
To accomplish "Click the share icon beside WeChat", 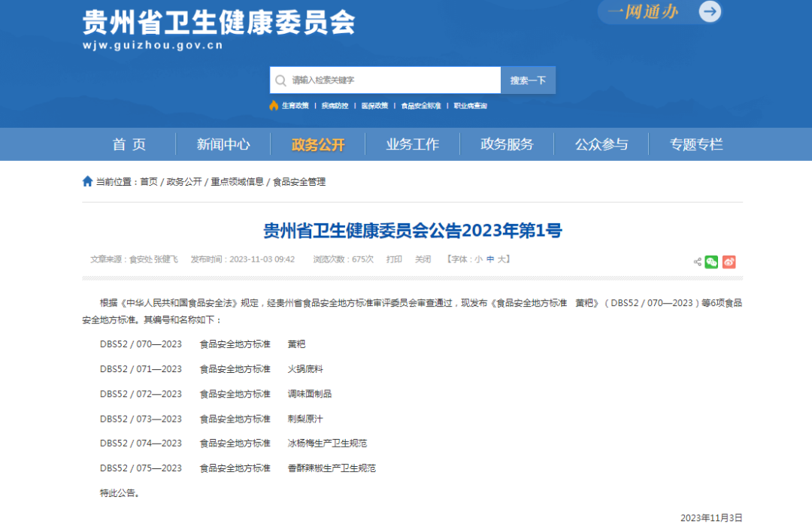I will pos(697,262).
